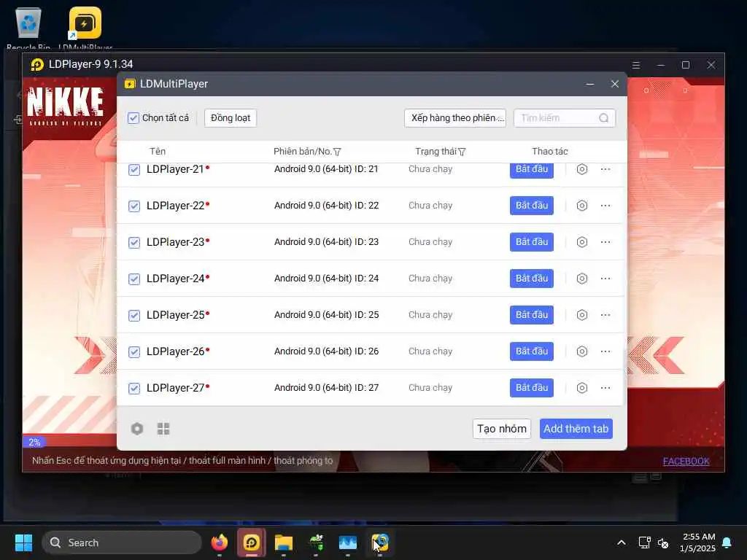747x560 pixels.
Task: Focus the Tìm kiếm search field
Action: (x=565, y=118)
